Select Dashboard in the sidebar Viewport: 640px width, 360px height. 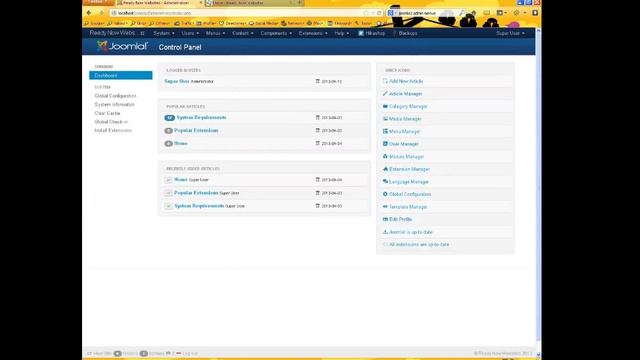pyautogui.click(x=121, y=76)
